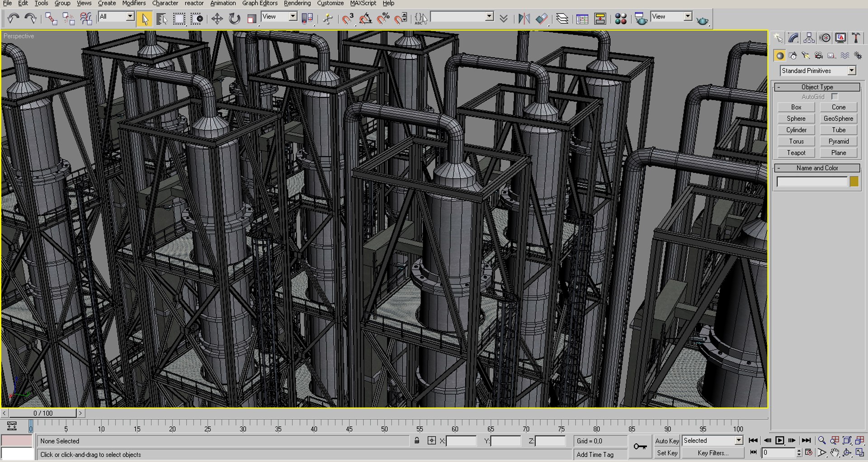Click the Play Animation button

coord(779,440)
